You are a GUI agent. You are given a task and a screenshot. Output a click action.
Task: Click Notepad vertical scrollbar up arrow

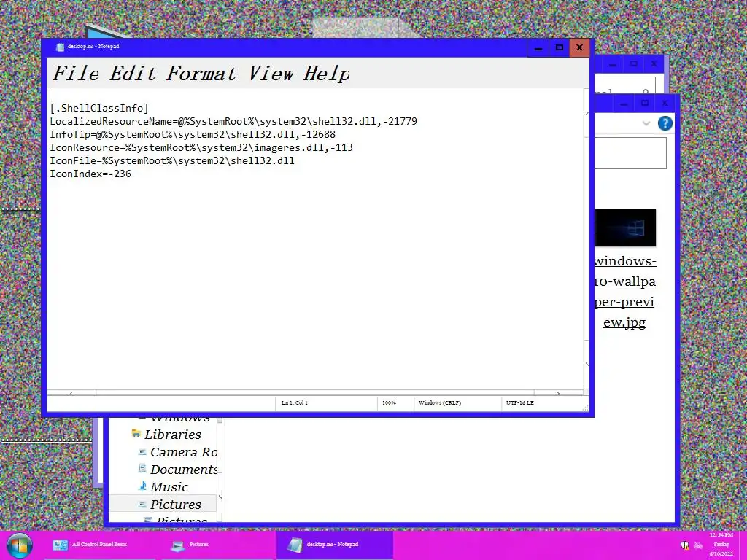[x=587, y=113]
